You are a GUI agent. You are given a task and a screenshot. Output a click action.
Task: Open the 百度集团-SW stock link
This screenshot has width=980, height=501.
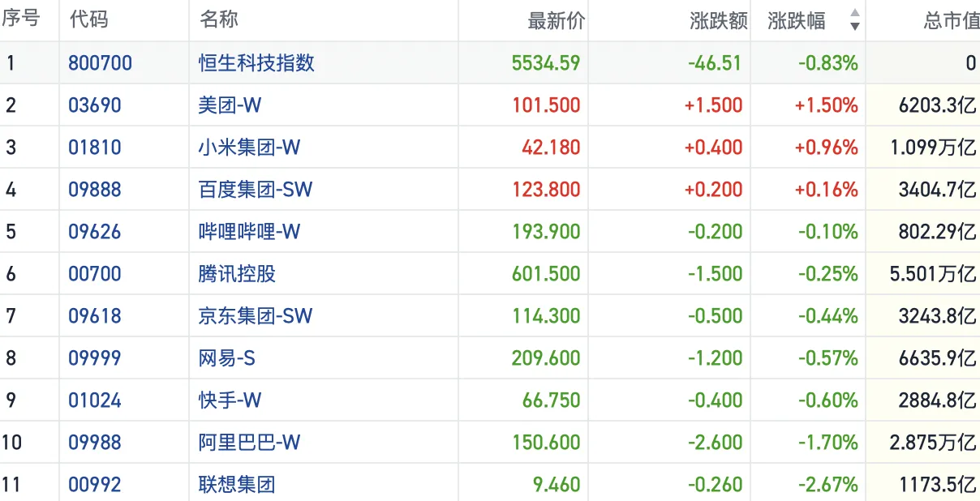click(256, 189)
